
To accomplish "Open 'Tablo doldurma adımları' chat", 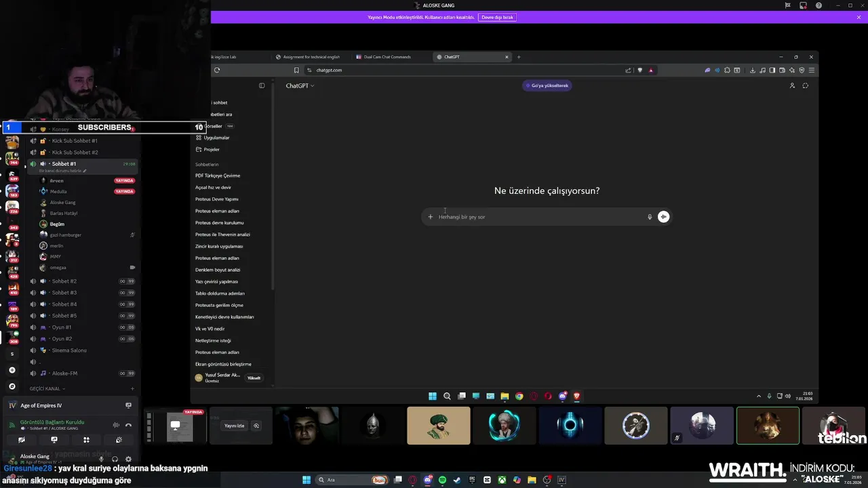I will [x=220, y=293].
